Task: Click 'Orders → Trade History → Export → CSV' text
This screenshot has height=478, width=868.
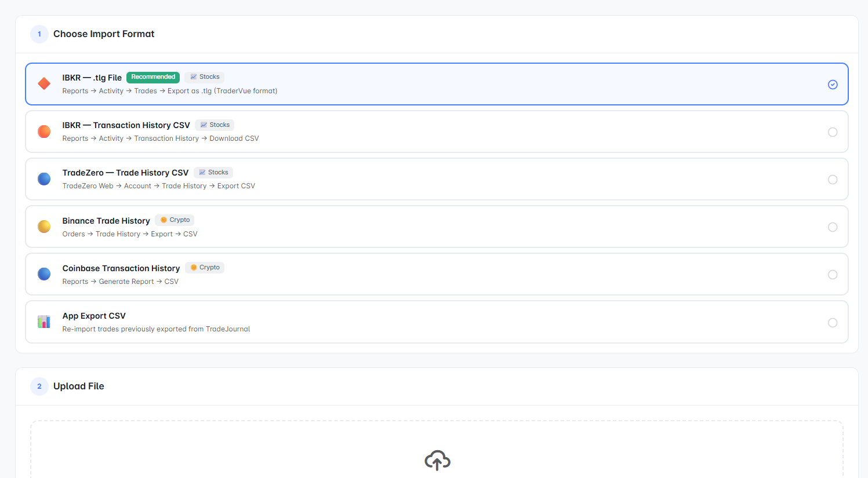Action: (x=130, y=234)
